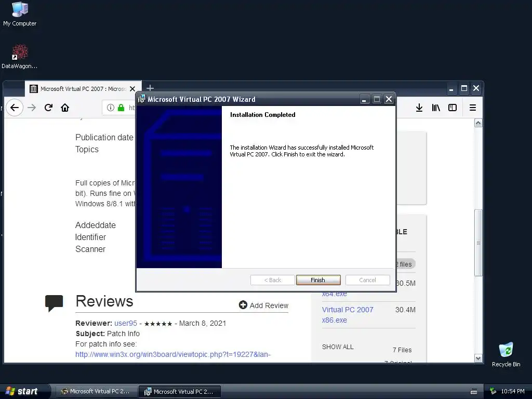The width and height of the screenshot is (532, 399).
Task: Click the Topics label
Action: coord(87,149)
